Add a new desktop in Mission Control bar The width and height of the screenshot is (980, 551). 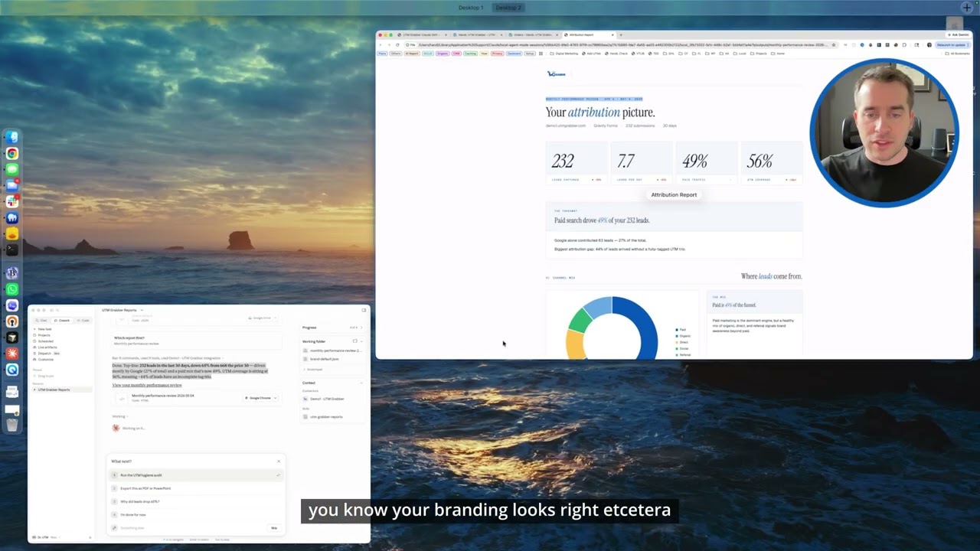(967, 8)
